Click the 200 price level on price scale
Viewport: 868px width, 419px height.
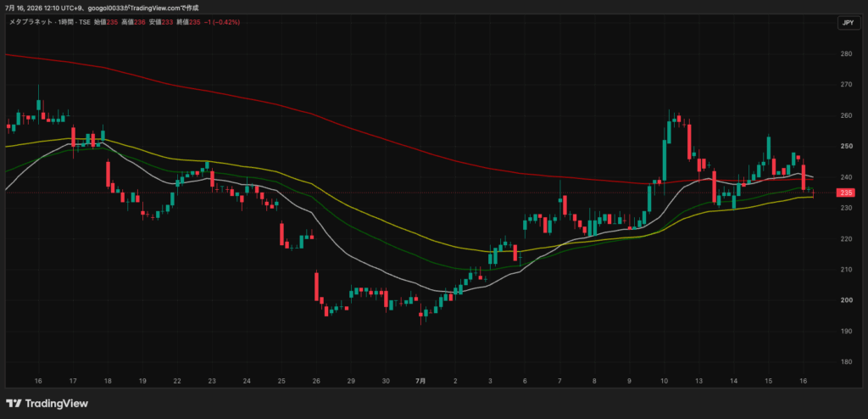[x=846, y=300]
